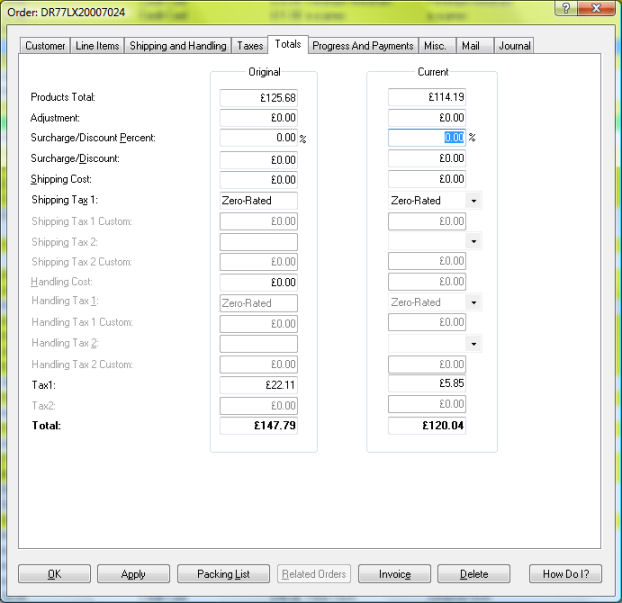Open Progress And Payments tab
Image resolution: width=622 pixels, height=603 pixels.
(x=362, y=46)
